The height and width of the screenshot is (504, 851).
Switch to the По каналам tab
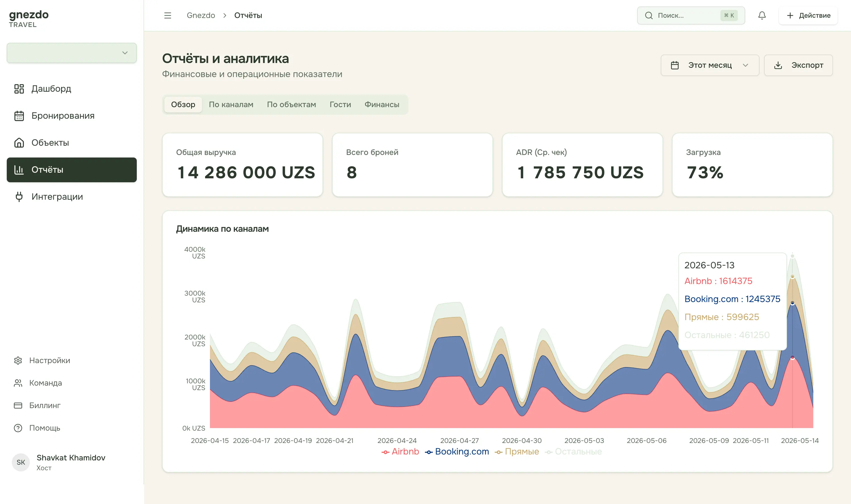(x=231, y=104)
